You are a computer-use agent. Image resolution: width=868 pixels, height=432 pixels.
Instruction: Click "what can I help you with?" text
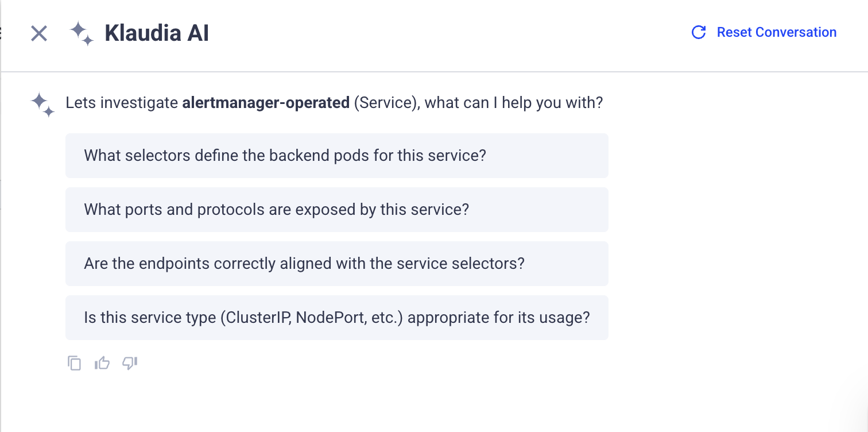point(514,103)
